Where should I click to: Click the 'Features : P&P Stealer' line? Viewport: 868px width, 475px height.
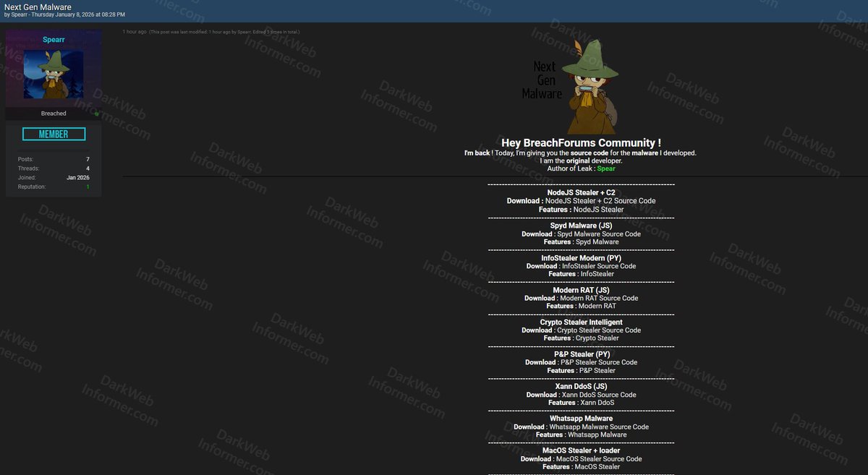click(x=581, y=371)
